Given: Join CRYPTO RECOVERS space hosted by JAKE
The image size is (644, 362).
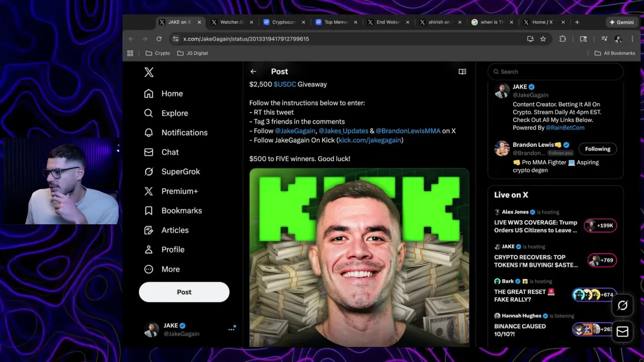Looking at the screenshot, I should pyautogui.click(x=536, y=261).
